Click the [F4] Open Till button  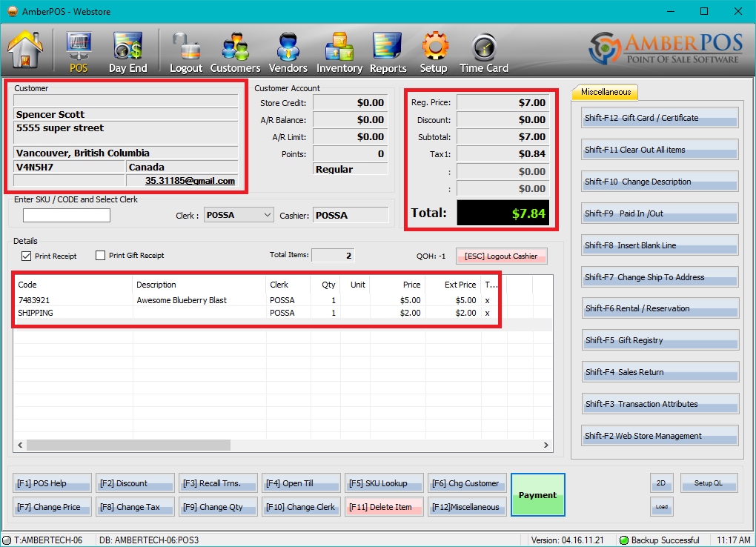pyautogui.click(x=301, y=483)
